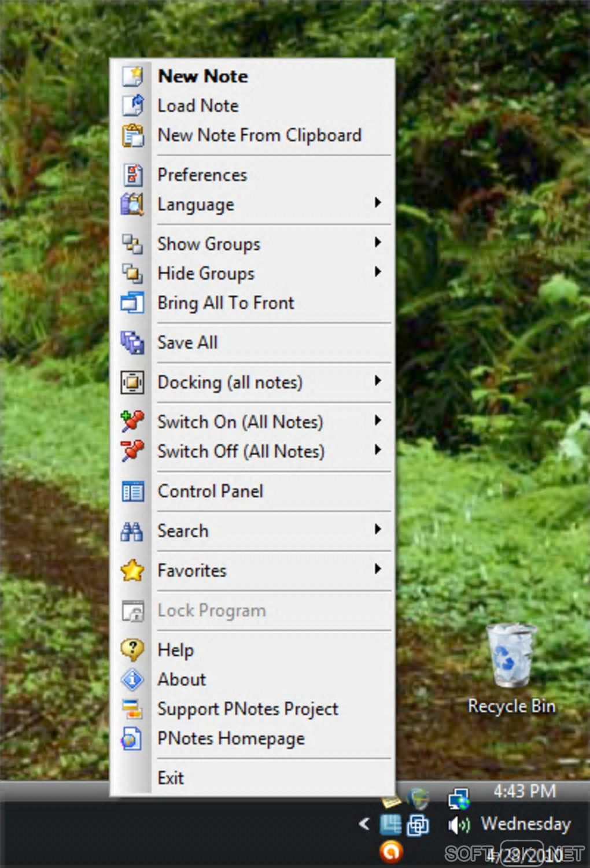Expand the Hide Groups submenu arrow
Screen dimensions: 590x868
378,272
